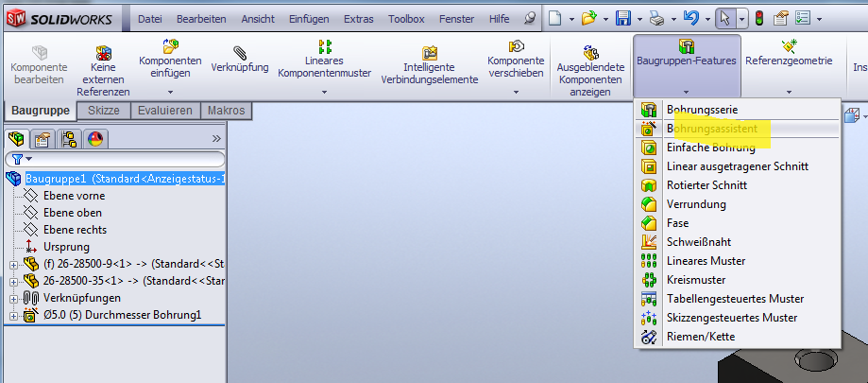The width and height of the screenshot is (868, 383).
Task: Choose Verrundung menu entry
Action: pyautogui.click(x=738, y=204)
